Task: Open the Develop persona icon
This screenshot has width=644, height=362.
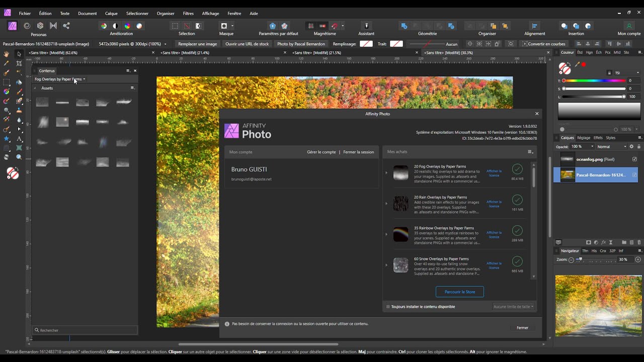Action: 40,26
